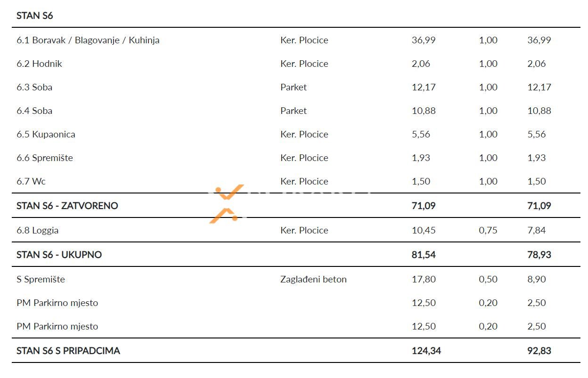Click the 0,20 coefficient in last parking row
The image size is (588, 378).
point(488,326)
